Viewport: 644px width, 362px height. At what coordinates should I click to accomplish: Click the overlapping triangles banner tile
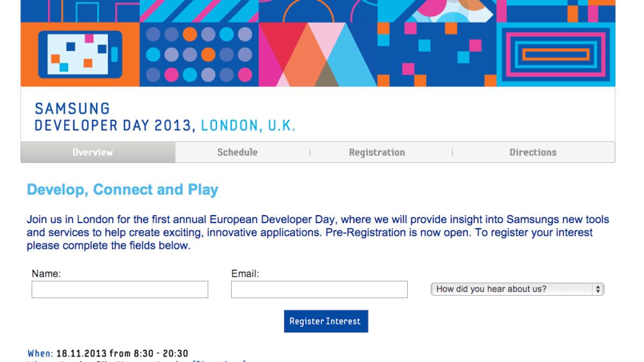[318, 54]
